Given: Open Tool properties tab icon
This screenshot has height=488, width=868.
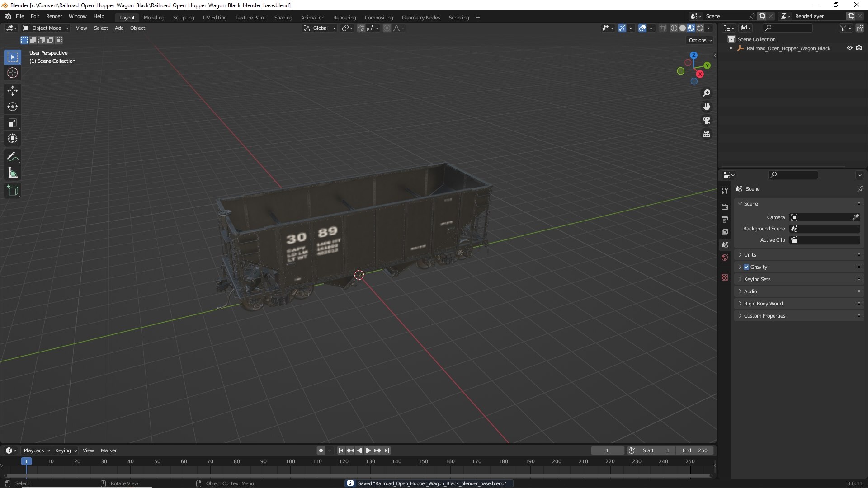Looking at the screenshot, I should click(x=725, y=191).
